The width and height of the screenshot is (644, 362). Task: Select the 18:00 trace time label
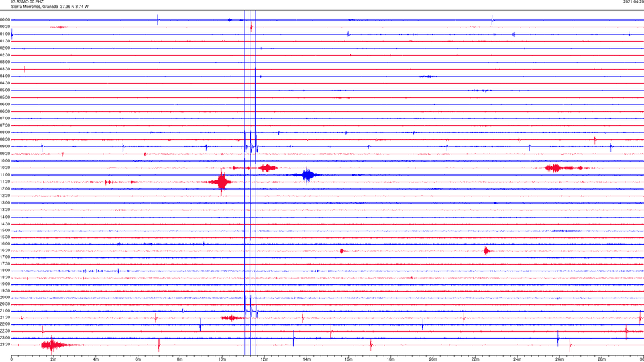pyautogui.click(x=5, y=271)
